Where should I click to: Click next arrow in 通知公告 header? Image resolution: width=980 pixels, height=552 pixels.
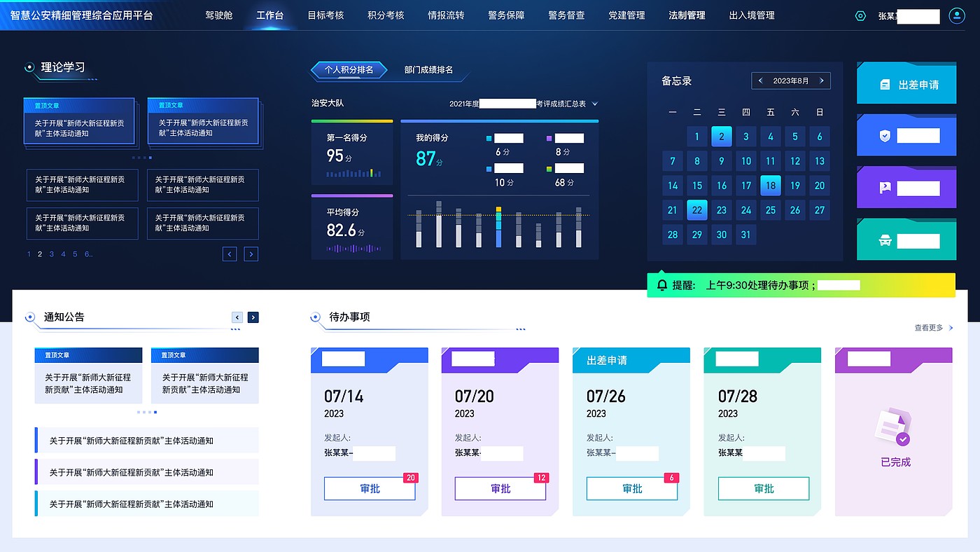click(x=253, y=317)
